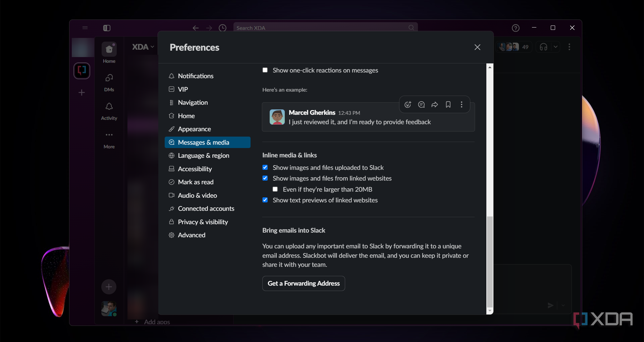Viewport: 644px width, 342px height.
Task: Click scrollbar down arrow
Action: point(490,311)
